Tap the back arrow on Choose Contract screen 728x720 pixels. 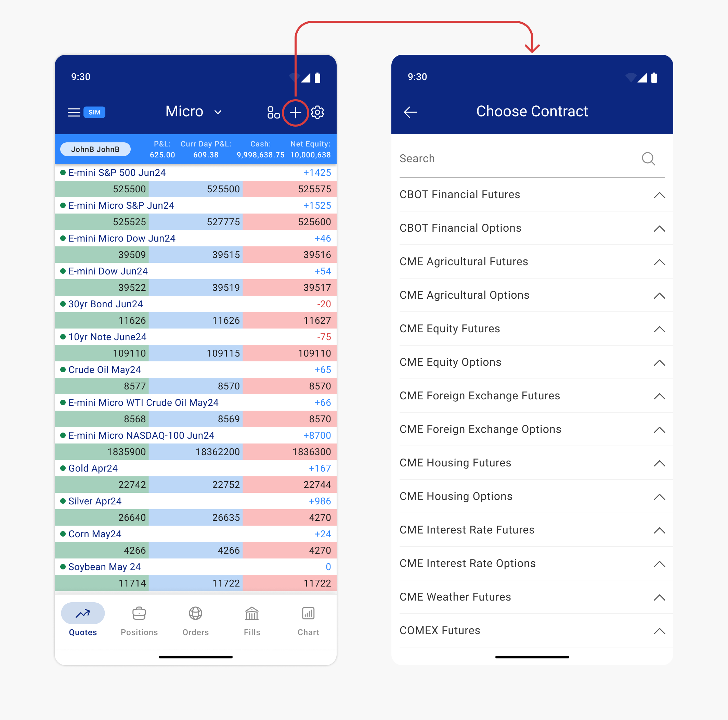410,112
